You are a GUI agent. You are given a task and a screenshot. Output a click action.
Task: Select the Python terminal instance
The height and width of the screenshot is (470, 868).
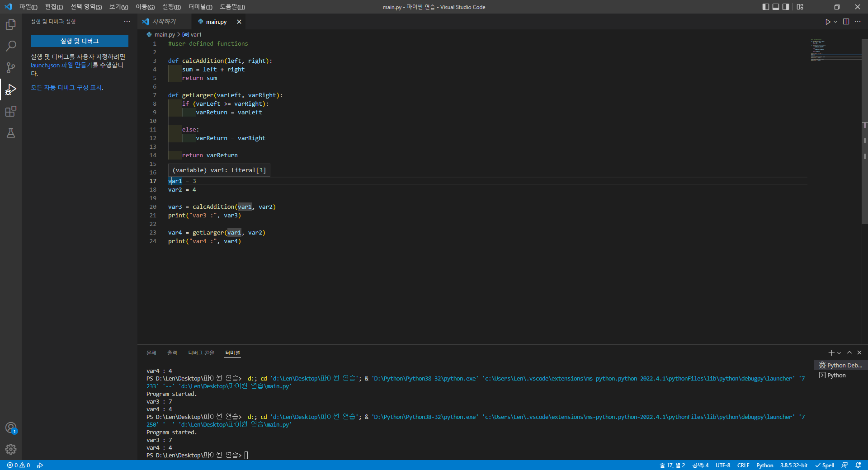(840, 375)
